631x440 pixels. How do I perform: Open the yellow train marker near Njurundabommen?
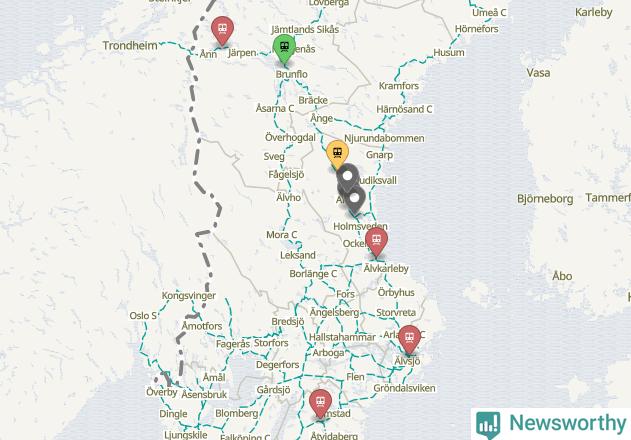pos(337,155)
